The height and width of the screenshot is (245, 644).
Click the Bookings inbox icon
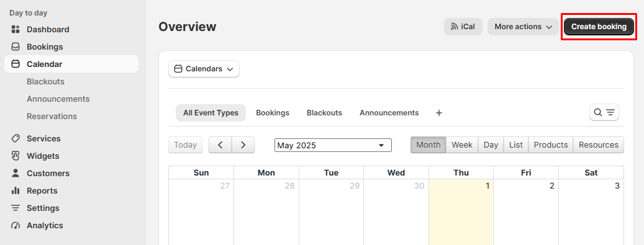16,47
